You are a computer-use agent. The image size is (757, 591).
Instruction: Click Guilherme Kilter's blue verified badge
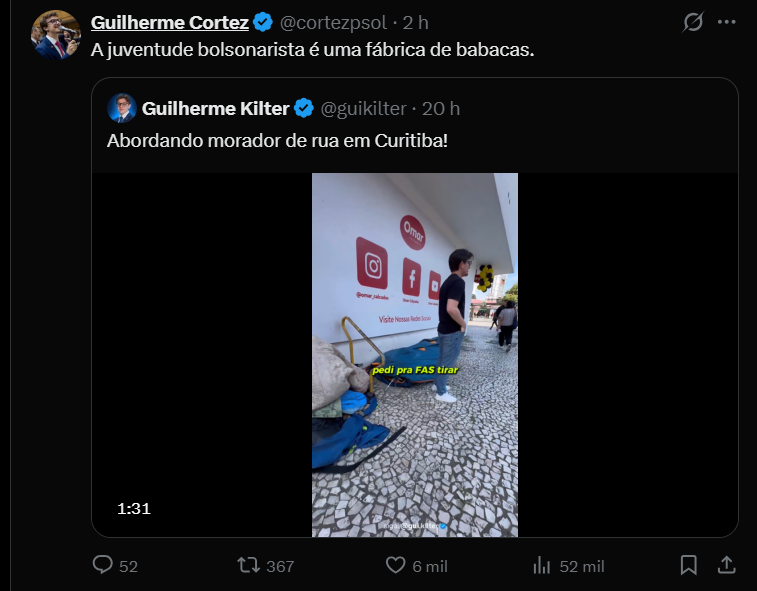pos(304,108)
